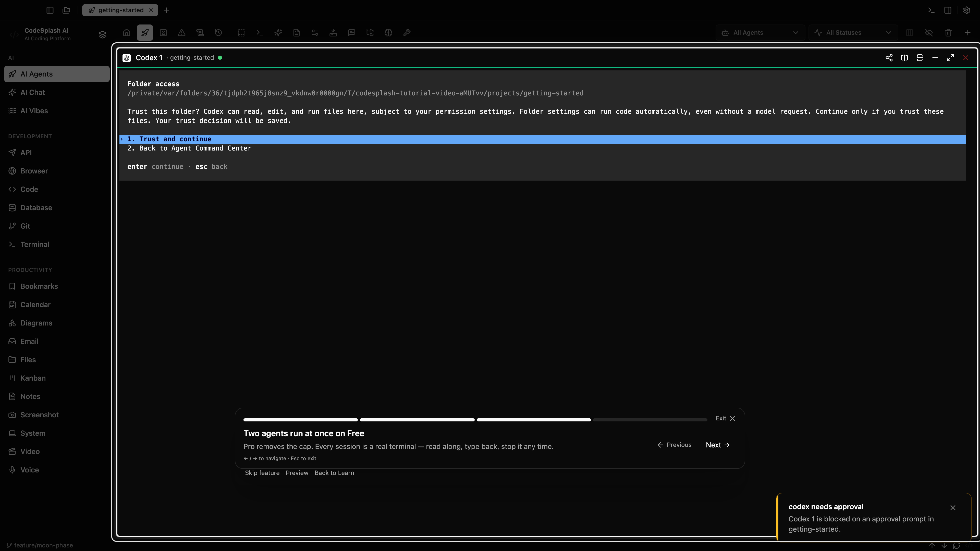Toggle the left sidebar panel
This screenshot has width=980, height=551.
(x=50, y=10)
